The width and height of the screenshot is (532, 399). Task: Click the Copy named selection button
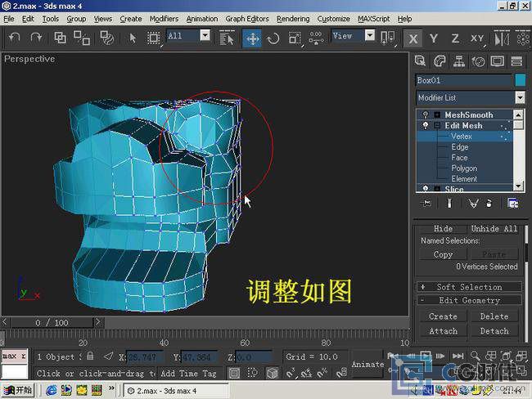tap(443, 254)
